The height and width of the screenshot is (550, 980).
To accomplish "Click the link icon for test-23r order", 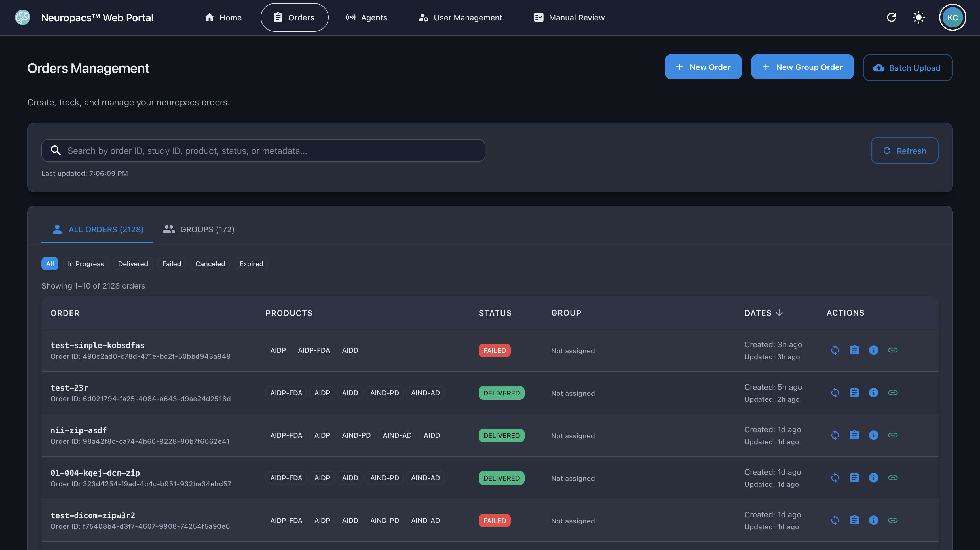I will 893,393.
